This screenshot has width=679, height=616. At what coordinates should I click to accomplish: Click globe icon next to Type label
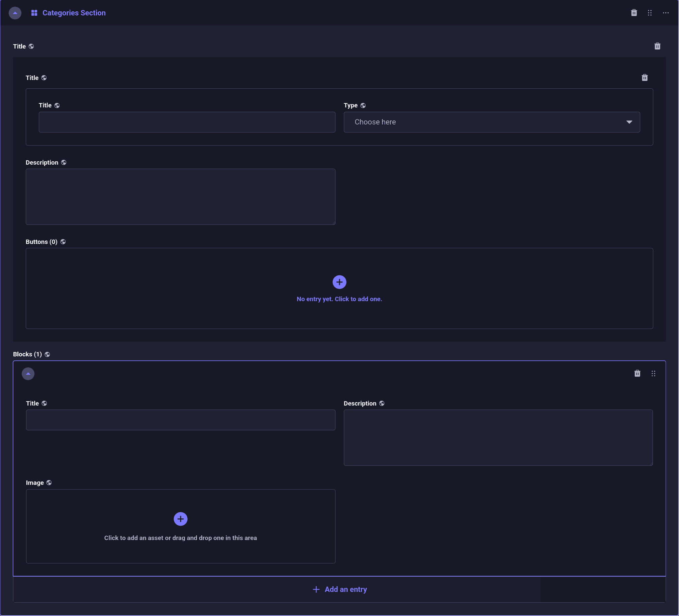[363, 105]
